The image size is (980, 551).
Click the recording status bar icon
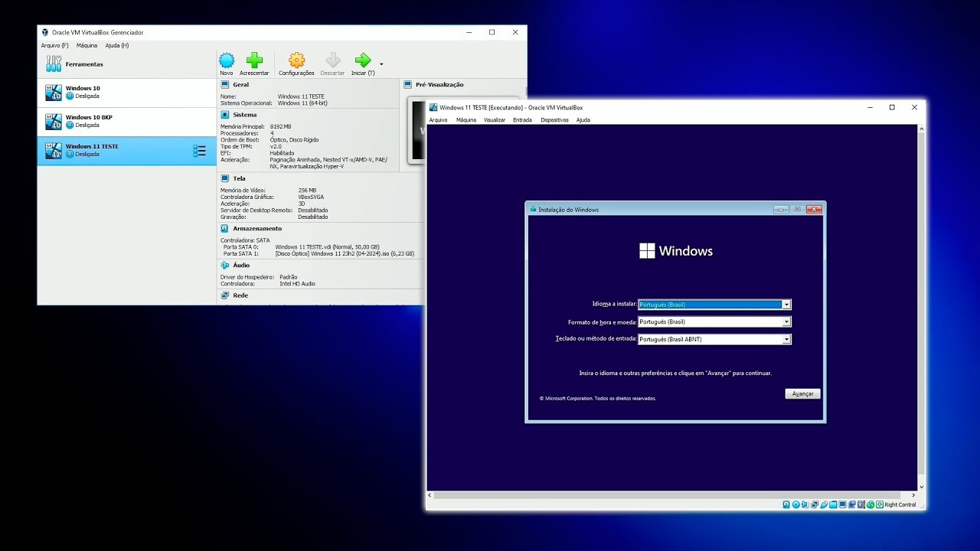tap(851, 504)
